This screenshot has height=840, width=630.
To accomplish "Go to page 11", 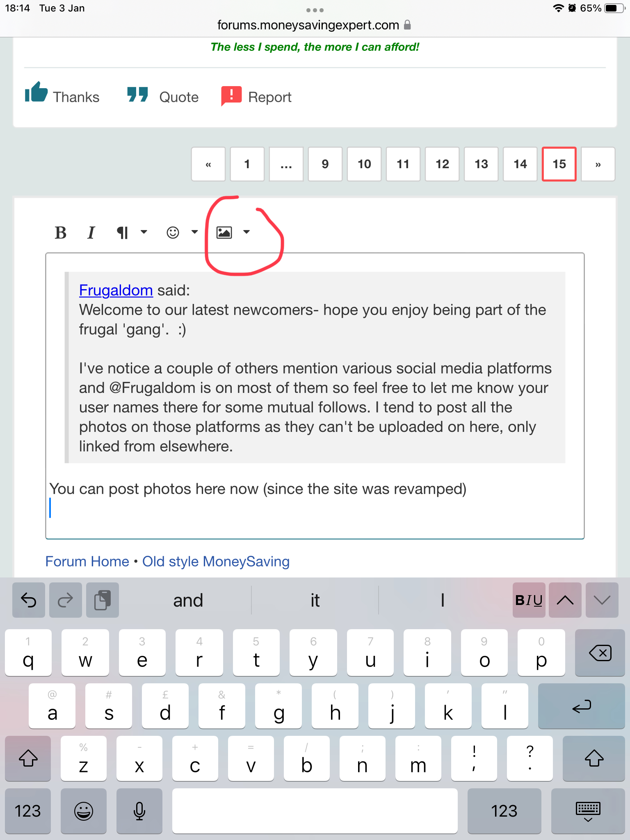I will pyautogui.click(x=403, y=164).
